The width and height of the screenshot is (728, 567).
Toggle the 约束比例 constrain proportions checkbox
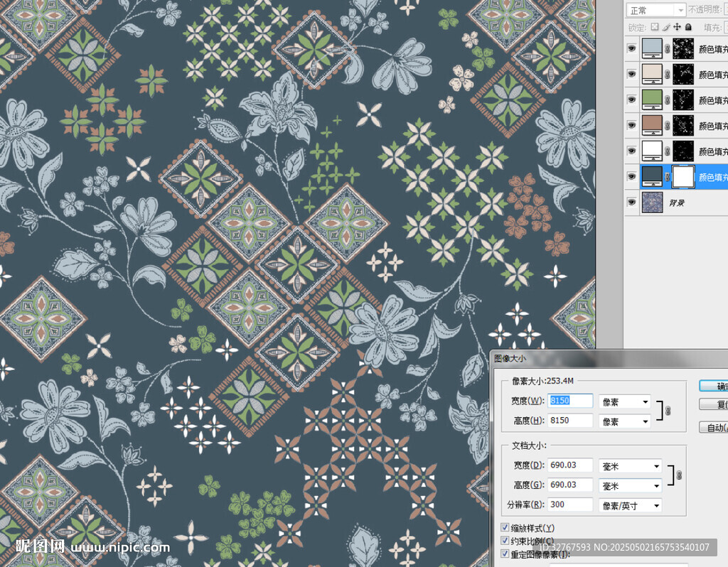coord(505,541)
